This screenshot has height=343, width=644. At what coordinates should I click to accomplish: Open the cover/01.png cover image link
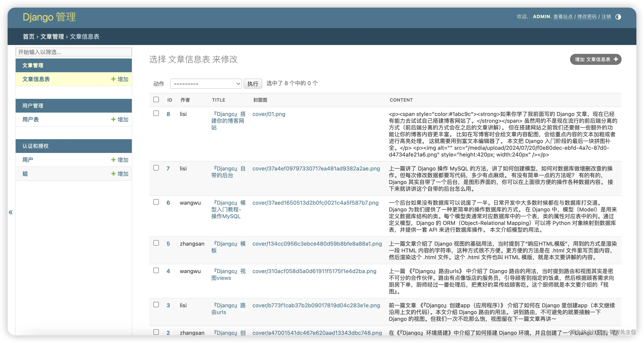pos(269,114)
